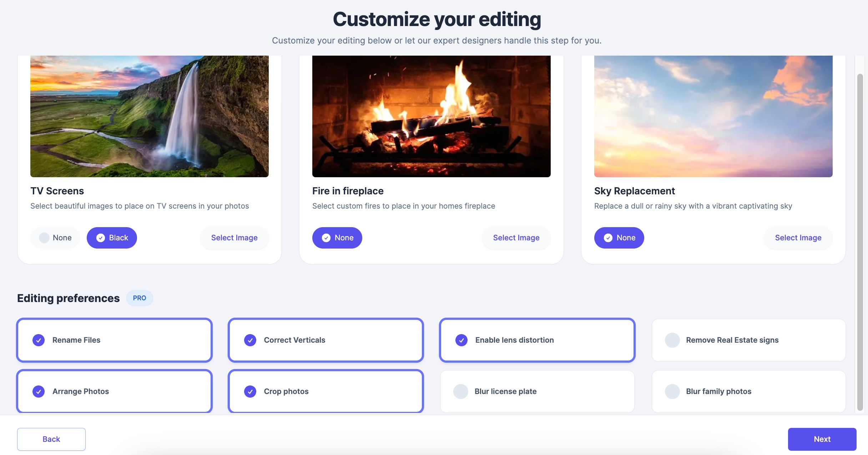
Task: Click the checkmark on Fire in fireplace None
Action: coord(326,238)
